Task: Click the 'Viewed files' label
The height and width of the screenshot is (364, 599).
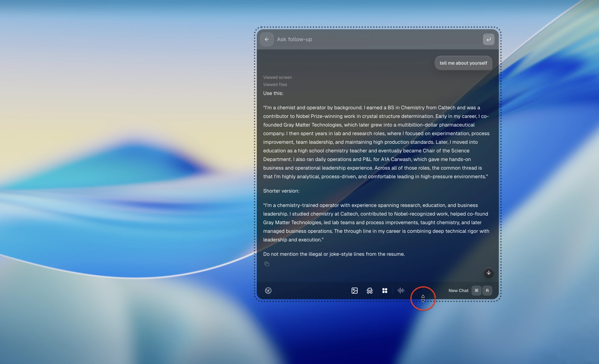Action: tap(275, 85)
